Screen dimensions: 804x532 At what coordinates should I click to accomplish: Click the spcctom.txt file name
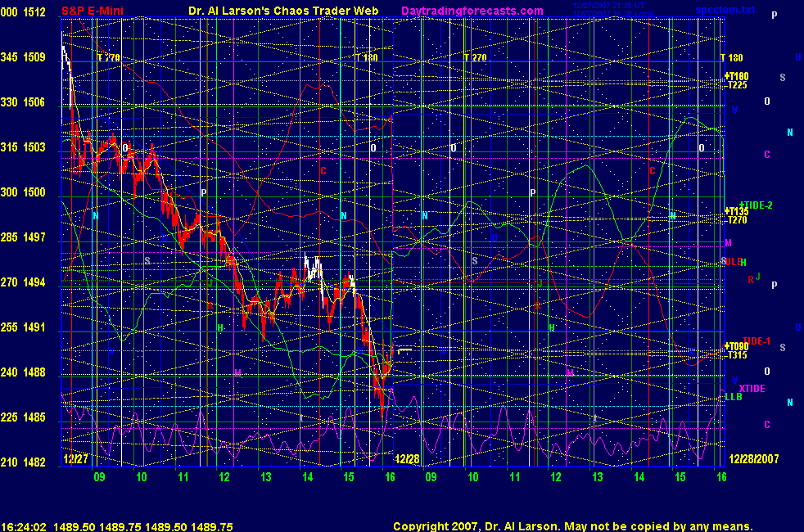725,9
